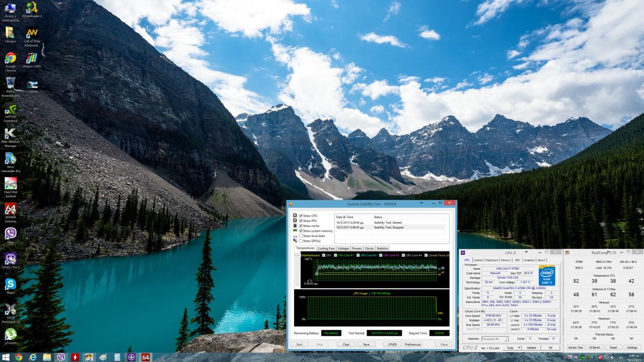The width and height of the screenshot is (644, 362).
Task: Open Chrome from the taskbar
Action: click(19, 357)
